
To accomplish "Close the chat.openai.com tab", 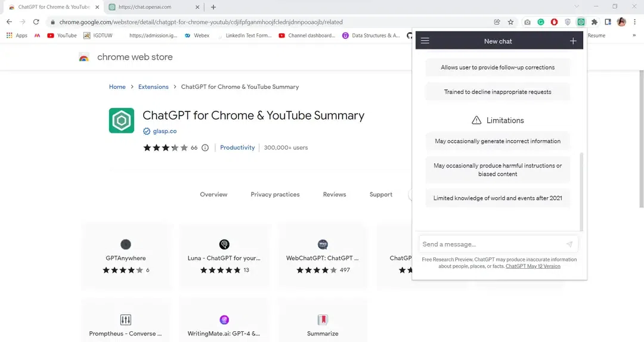I will (197, 7).
